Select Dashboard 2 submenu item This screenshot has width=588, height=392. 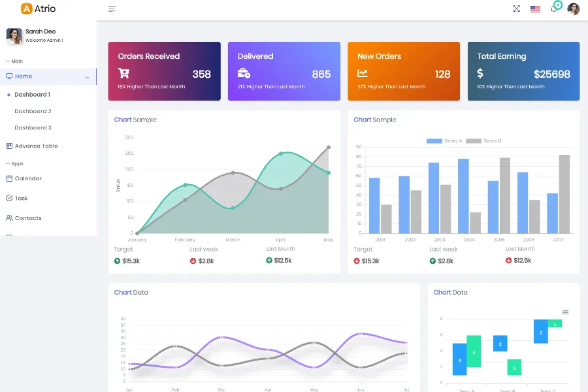33,111
